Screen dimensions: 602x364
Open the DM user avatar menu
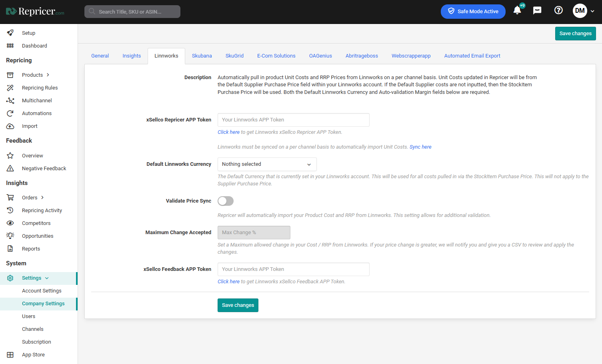[x=580, y=11]
